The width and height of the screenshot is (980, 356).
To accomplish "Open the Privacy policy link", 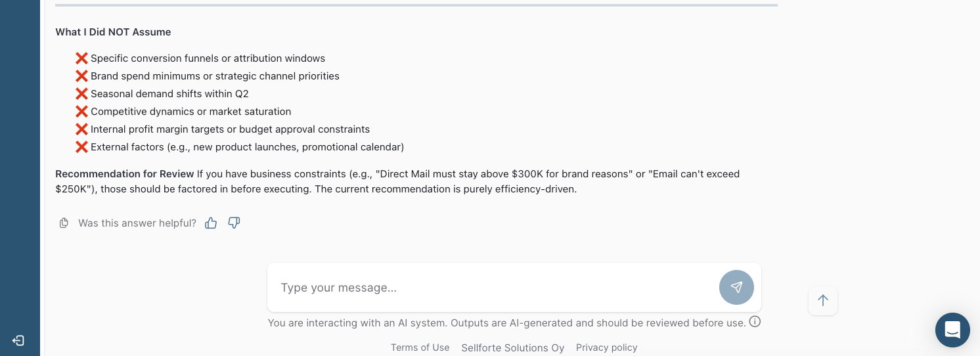I will coord(606,347).
